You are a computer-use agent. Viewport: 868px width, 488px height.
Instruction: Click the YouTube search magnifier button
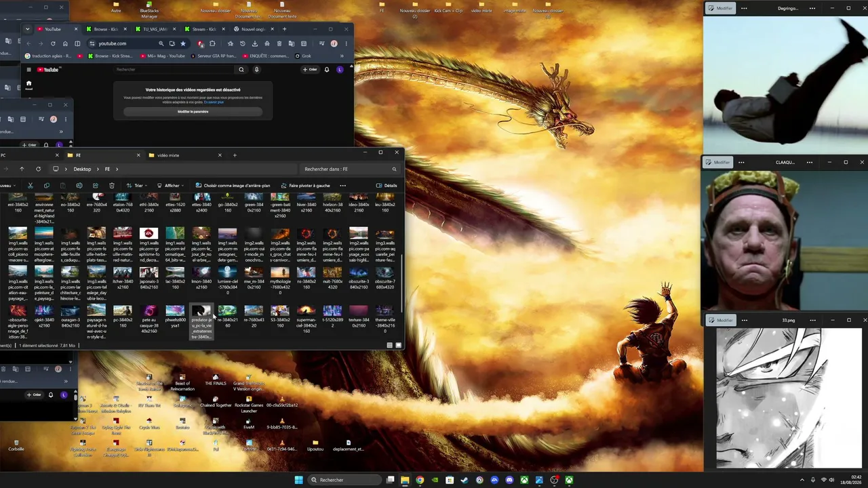(x=241, y=69)
